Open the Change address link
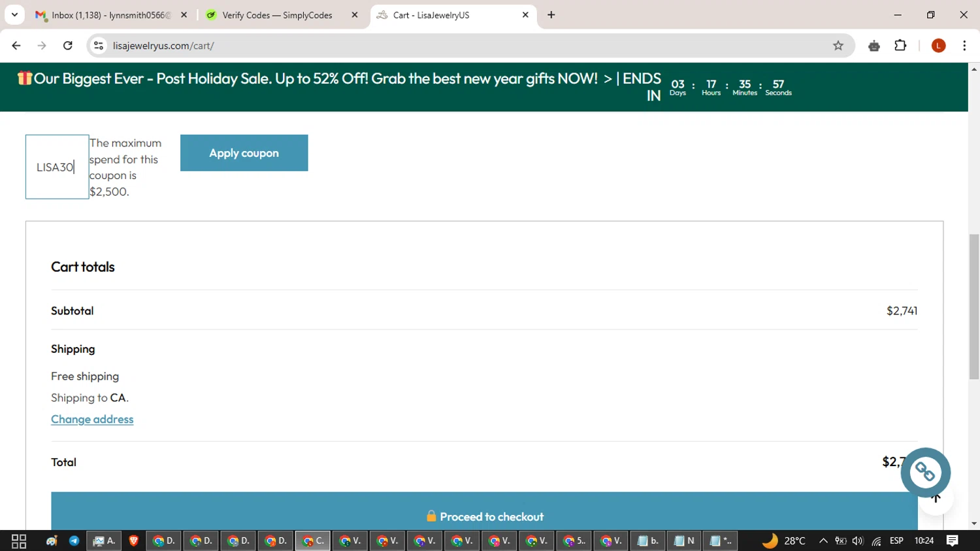The height and width of the screenshot is (551, 980). [92, 419]
